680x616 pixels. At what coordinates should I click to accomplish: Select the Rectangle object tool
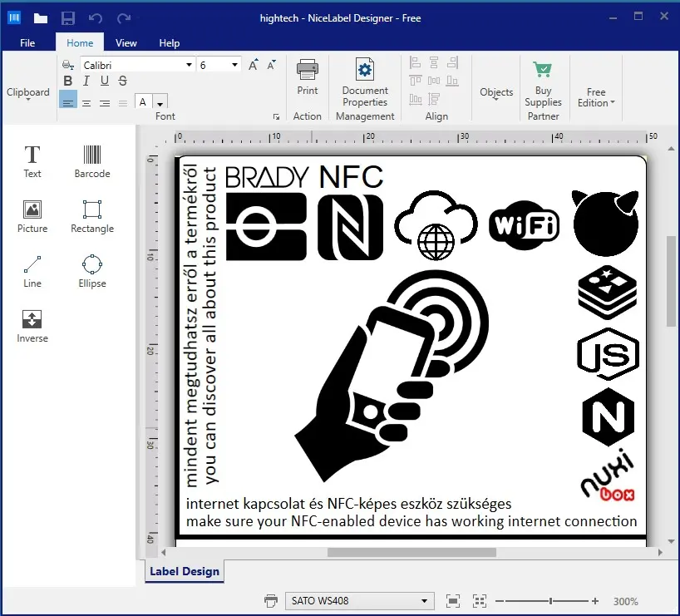pos(92,216)
